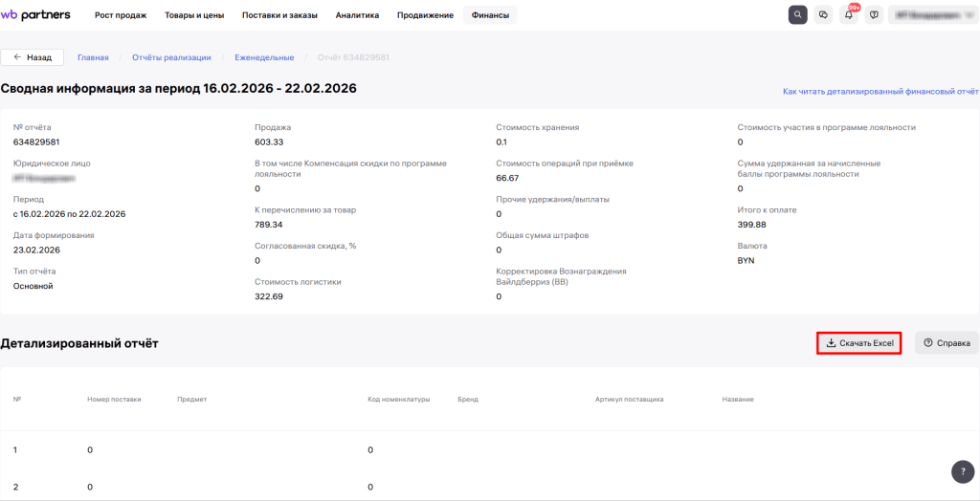Viewport: 980px width, 501px height.
Task: Open the Финансы menu
Action: [x=490, y=15]
